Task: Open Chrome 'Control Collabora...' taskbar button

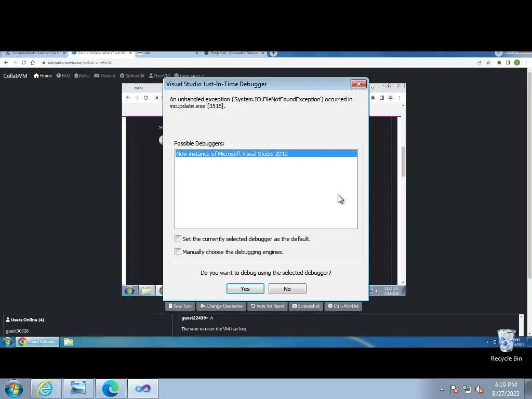Action: [37, 342]
